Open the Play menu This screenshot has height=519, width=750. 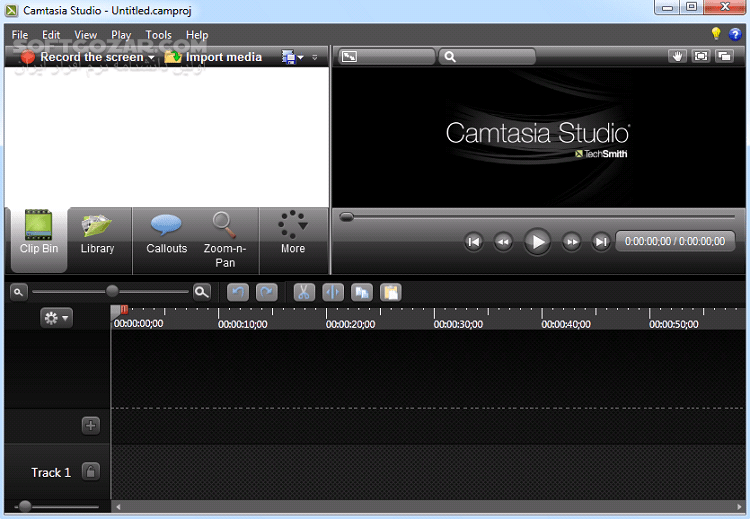(121, 35)
